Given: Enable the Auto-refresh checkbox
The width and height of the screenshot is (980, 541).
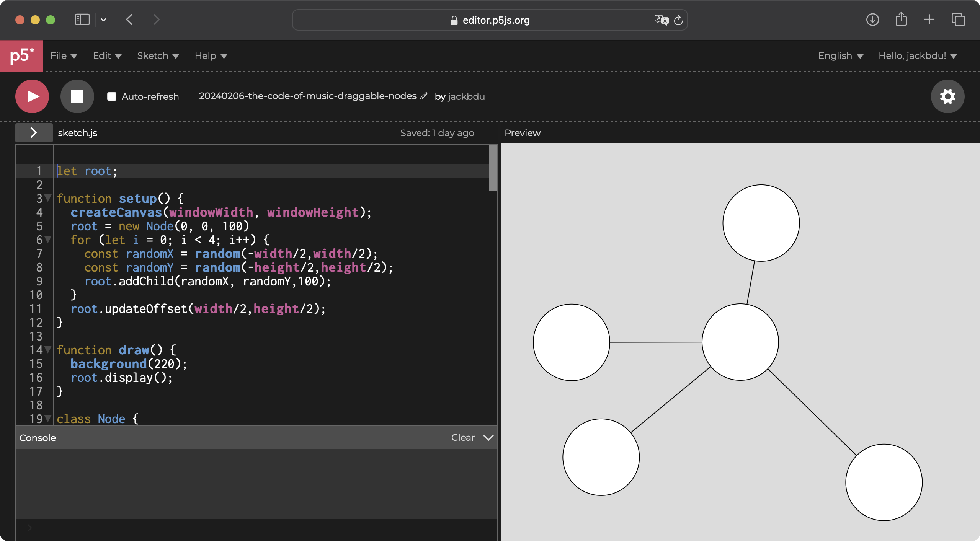Looking at the screenshot, I should point(112,96).
